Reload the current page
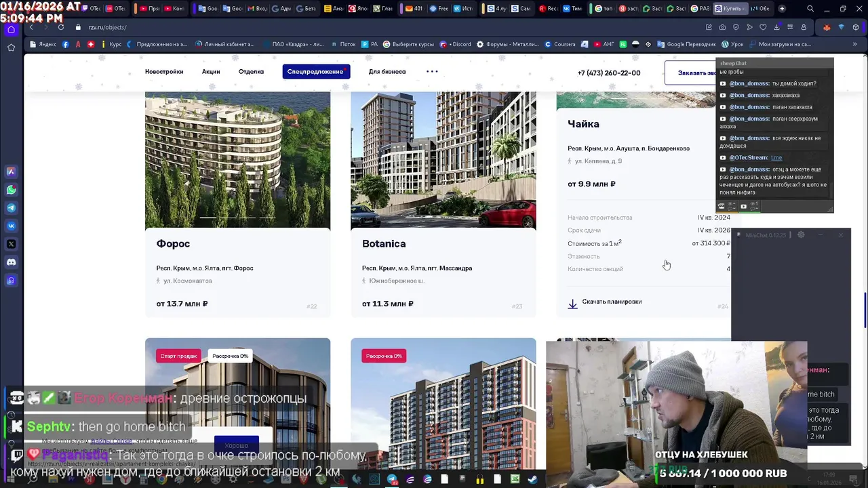 (x=61, y=27)
